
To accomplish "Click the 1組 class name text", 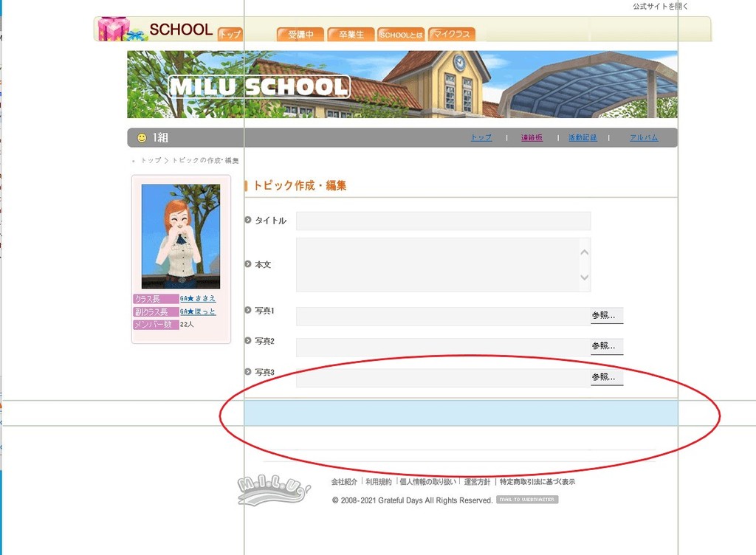I will point(160,138).
